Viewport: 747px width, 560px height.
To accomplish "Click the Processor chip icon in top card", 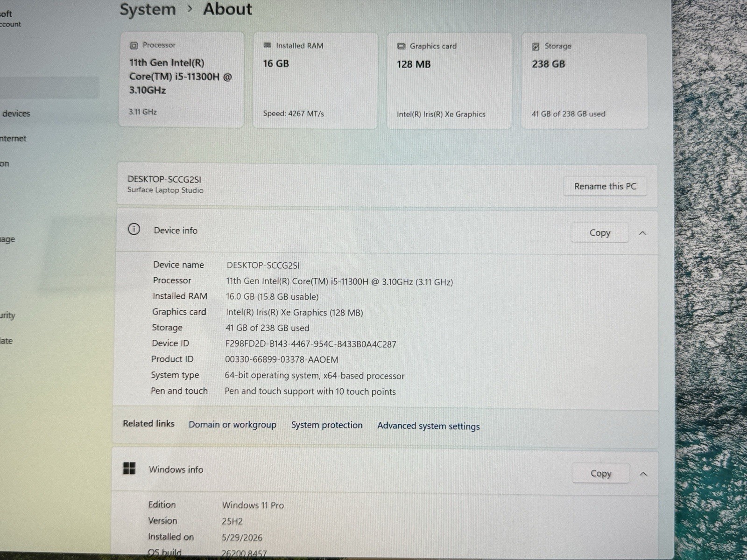I will pos(134,45).
